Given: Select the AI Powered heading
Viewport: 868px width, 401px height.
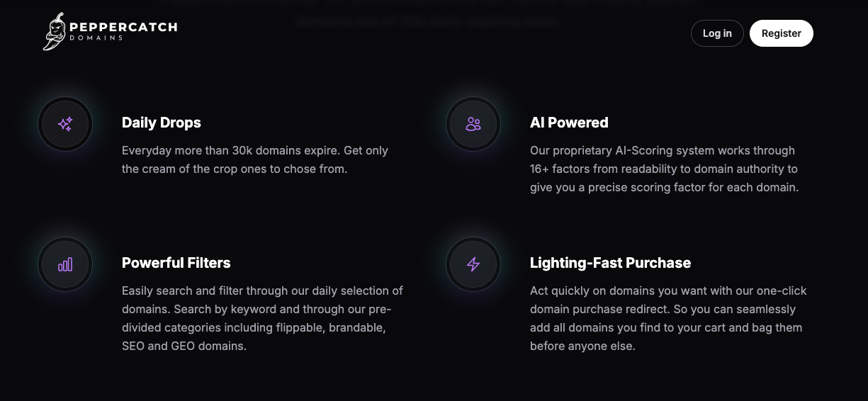Looking at the screenshot, I should point(569,123).
